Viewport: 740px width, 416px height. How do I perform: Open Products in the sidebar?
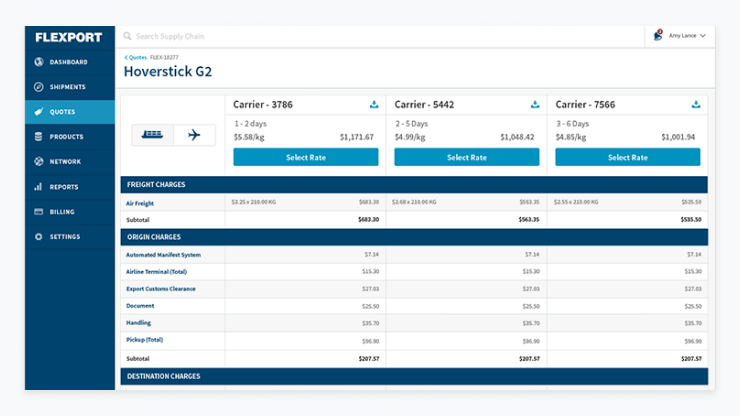click(x=70, y=136)
